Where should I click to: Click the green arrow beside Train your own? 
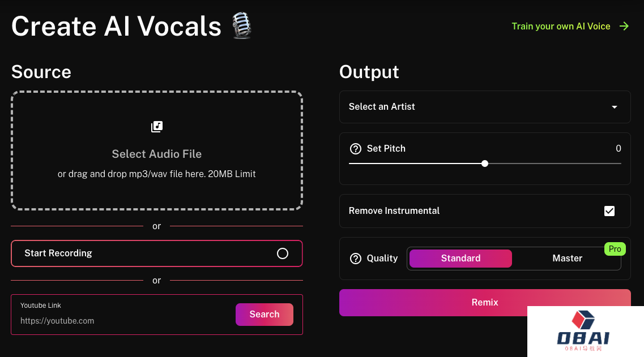[624, 26]
